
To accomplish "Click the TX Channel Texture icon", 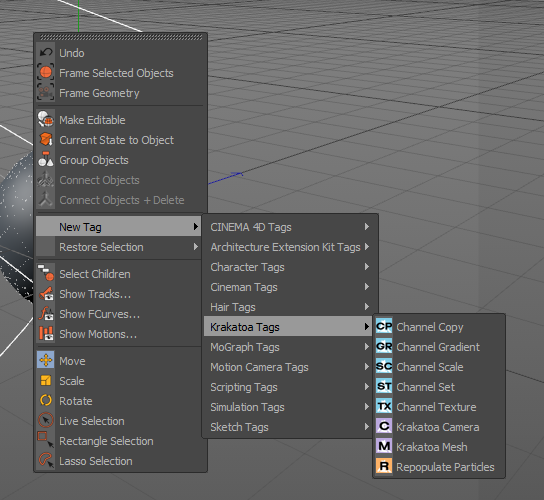I will pyautogui.click(x=384, y=406).
